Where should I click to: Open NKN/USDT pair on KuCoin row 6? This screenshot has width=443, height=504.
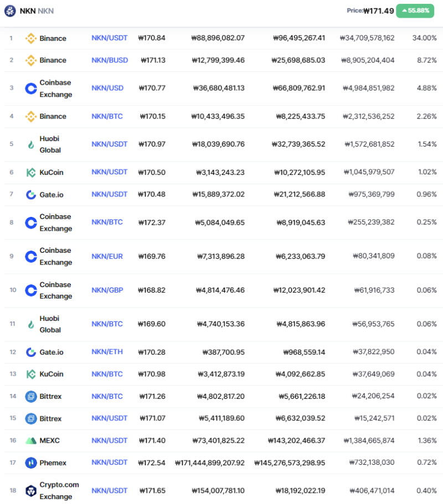point(110,172)
